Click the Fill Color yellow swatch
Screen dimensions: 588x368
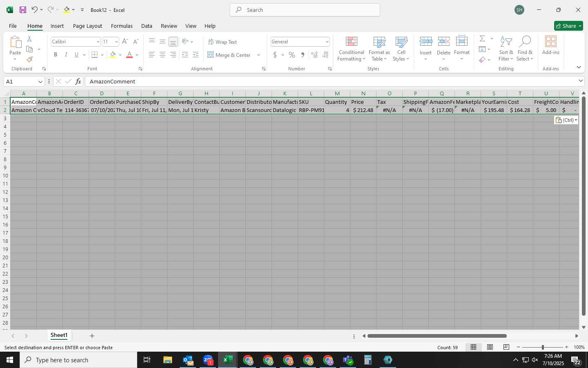113,55
